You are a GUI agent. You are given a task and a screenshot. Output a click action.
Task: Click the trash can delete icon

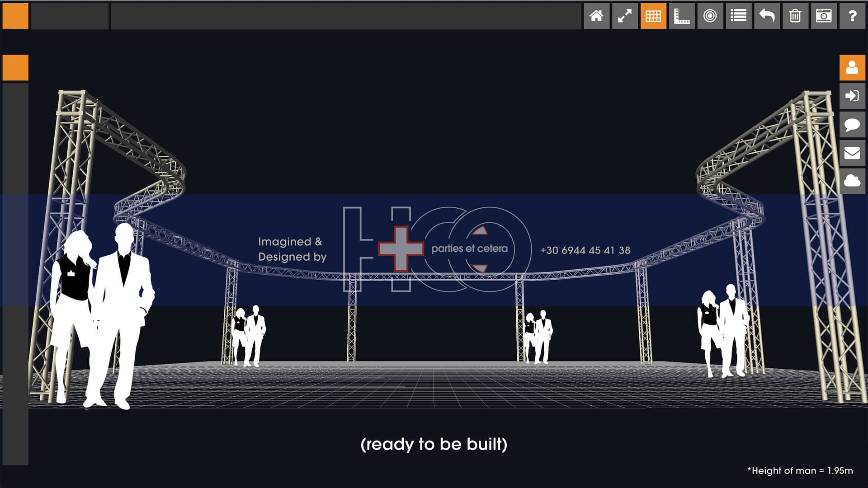point(796,16)
